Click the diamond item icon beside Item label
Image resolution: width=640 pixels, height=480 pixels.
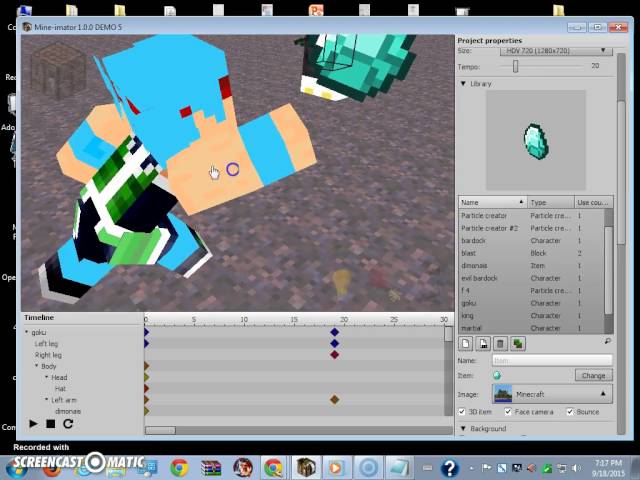(497, 375)
